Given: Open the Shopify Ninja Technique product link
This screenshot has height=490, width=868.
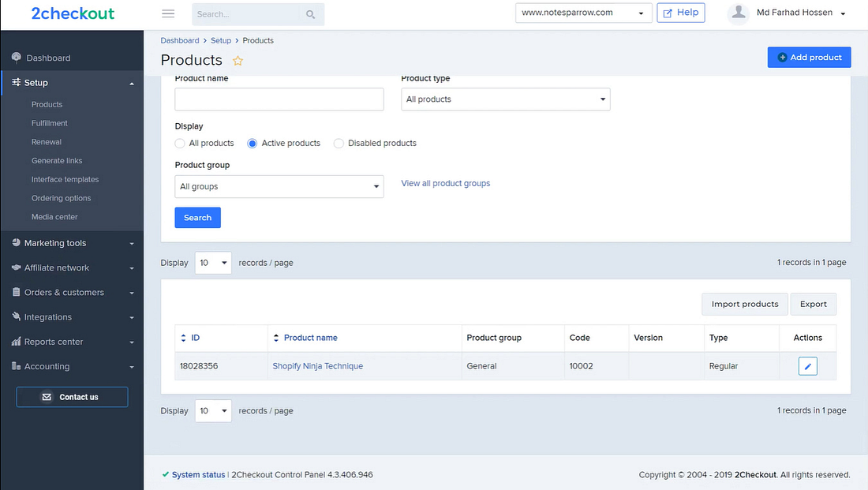Looking at the screenshot, I should [318, 366].
